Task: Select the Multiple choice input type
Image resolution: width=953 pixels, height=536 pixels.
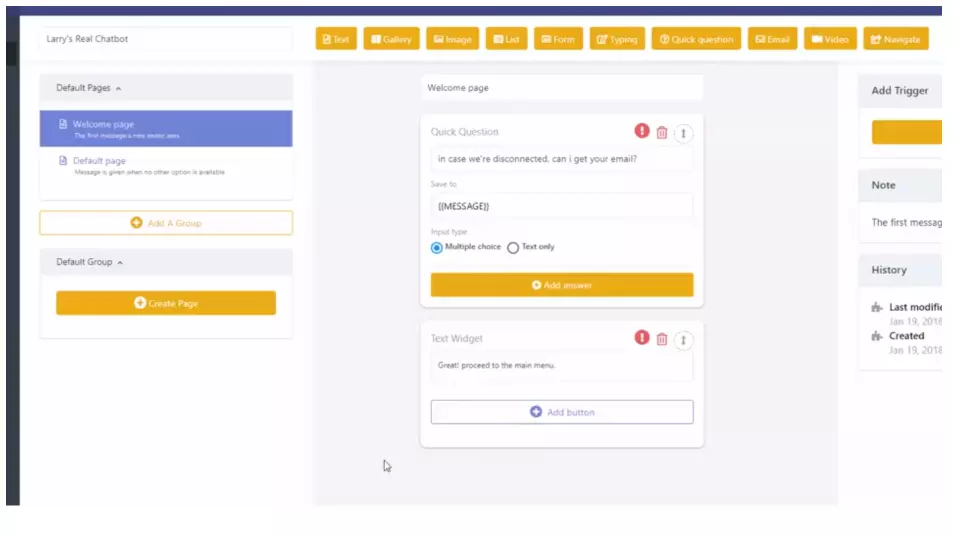Action: [x=437, y=247]
